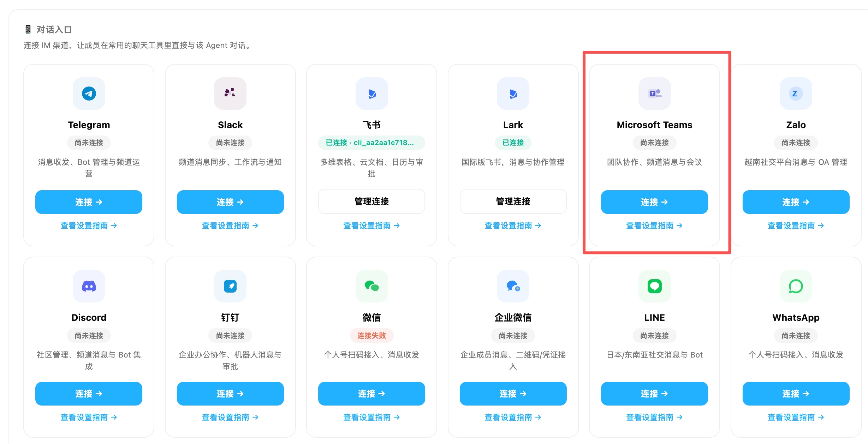The height and width of the screenshot is (444, 868).
Task: View the 微信 setup guide
Action: click(372, 417)
